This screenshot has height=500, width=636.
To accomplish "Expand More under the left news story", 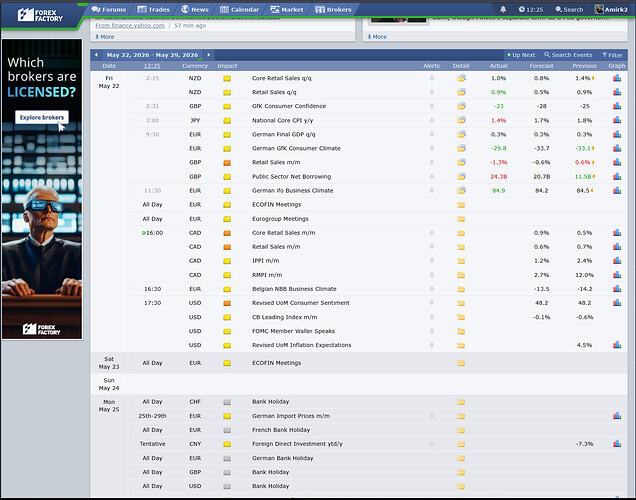I will [x=105, y=36].
